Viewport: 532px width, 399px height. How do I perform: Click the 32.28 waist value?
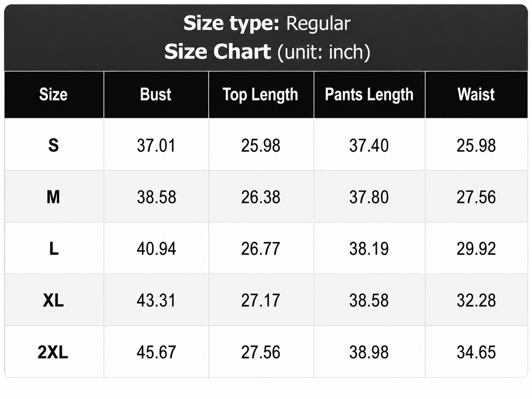point(477,301)
